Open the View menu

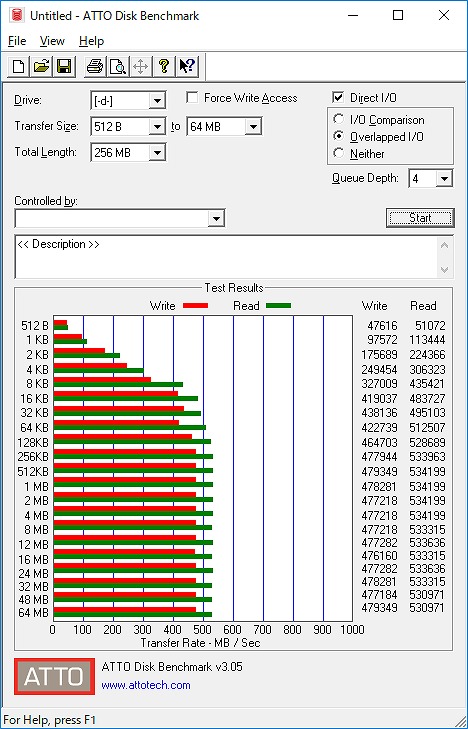point(52,41)
